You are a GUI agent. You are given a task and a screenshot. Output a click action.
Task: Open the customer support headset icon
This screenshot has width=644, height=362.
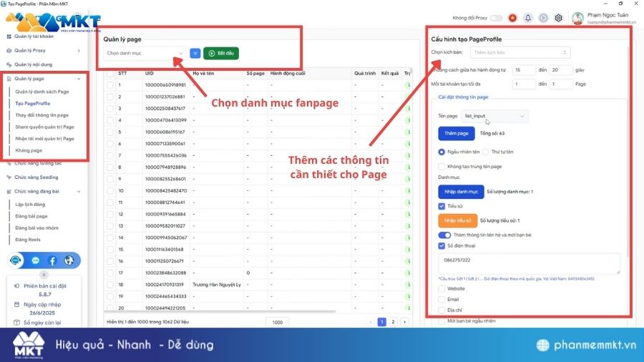(x=16, y=260)
